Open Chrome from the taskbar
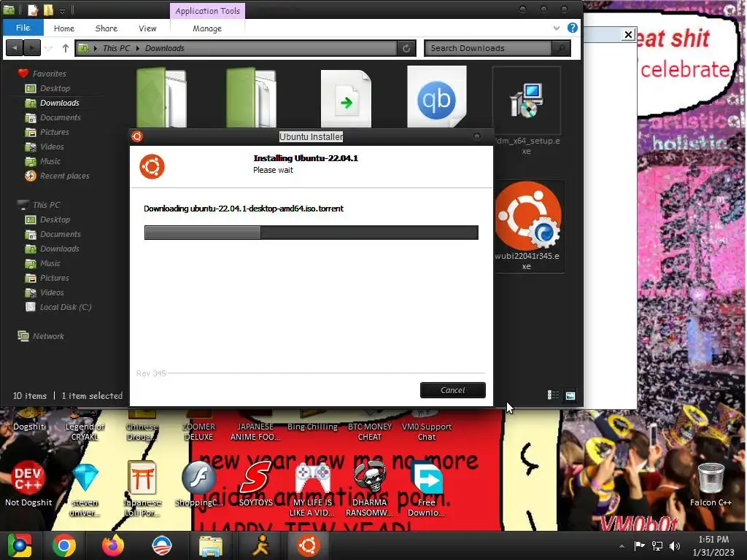Screen dimensions: 747x560 point(64,545)
